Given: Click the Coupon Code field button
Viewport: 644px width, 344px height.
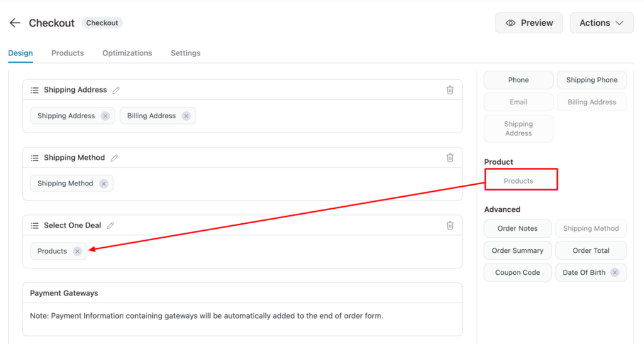Looking at the screenshot, I should coord(518,272).
